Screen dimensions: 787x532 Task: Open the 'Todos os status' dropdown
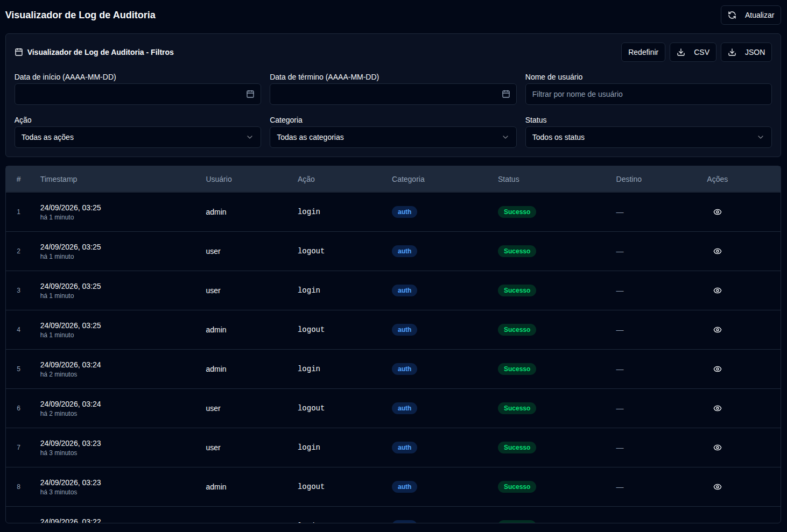click(648, 137)
